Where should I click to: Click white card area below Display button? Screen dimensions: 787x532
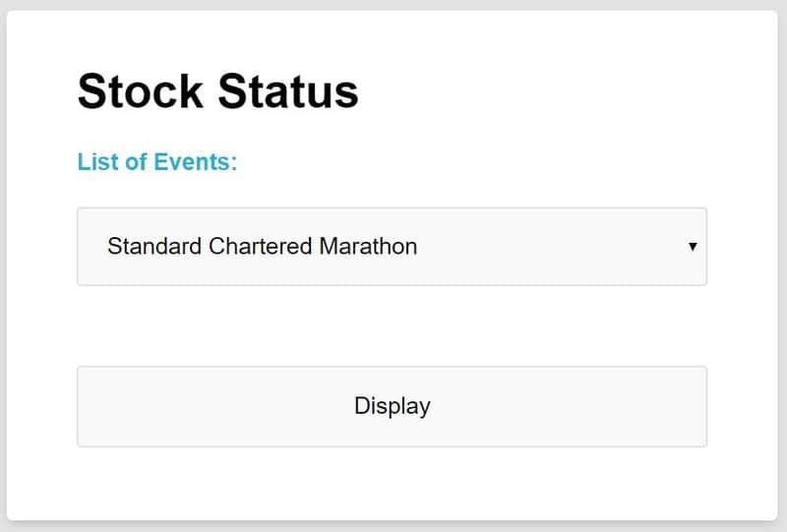coord(392,484)
